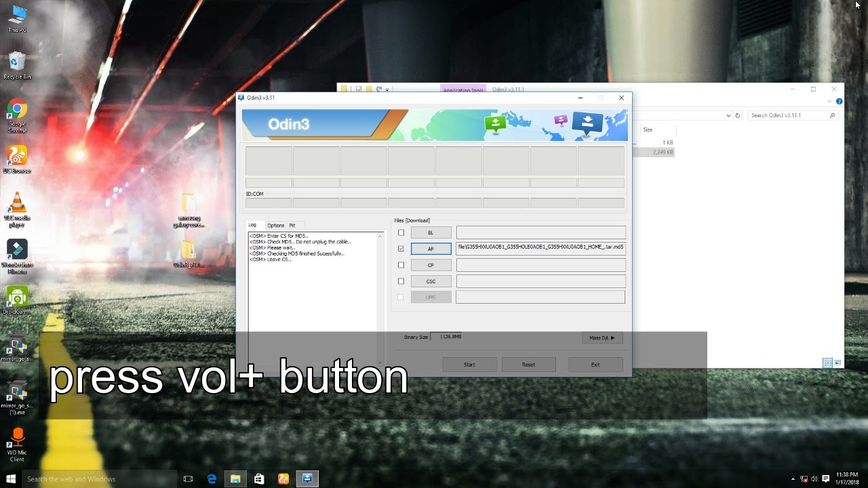The width and height of the screenshot is (868, 488).
Task: Refresh the Explorer window address bar
Action: (x=738, y=115)
